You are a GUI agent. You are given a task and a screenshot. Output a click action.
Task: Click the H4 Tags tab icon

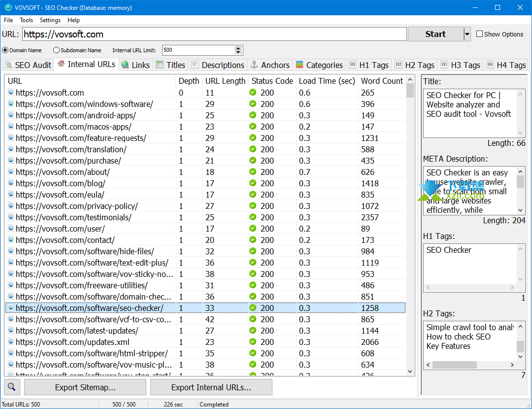point(490,65)
